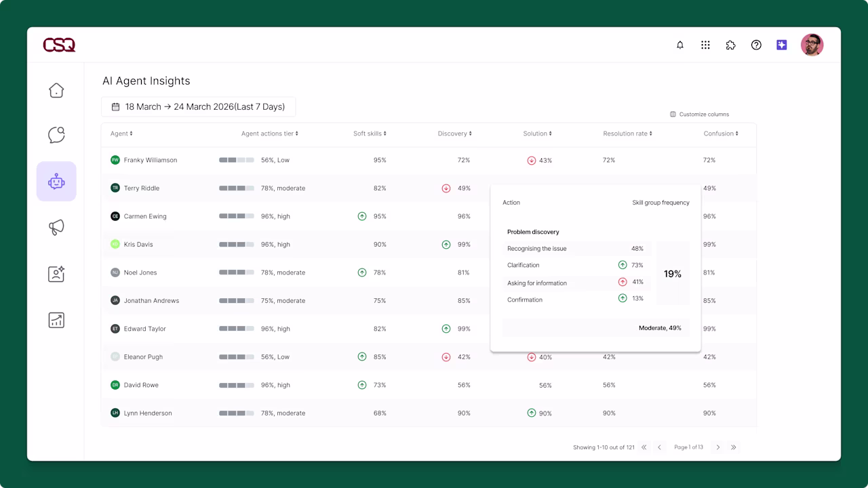Click Jonathan Andrews in the table

pos(151,301)
